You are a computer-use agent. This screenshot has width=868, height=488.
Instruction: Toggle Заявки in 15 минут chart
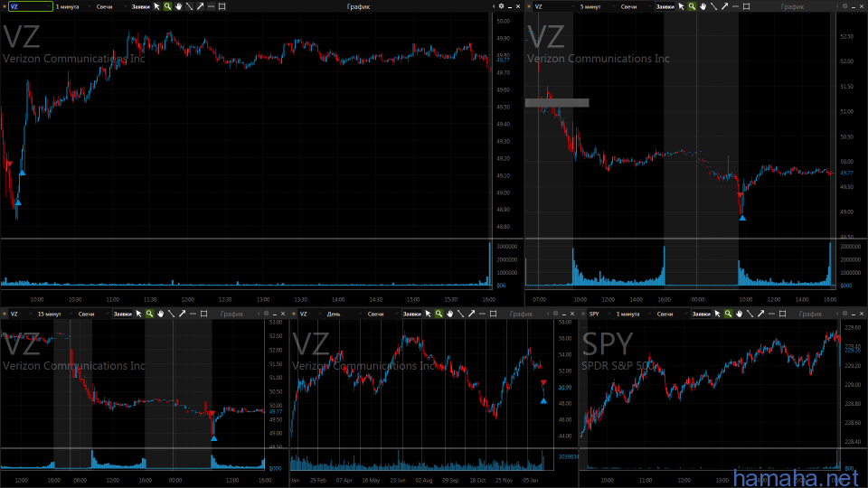click(x=122, y=314)
